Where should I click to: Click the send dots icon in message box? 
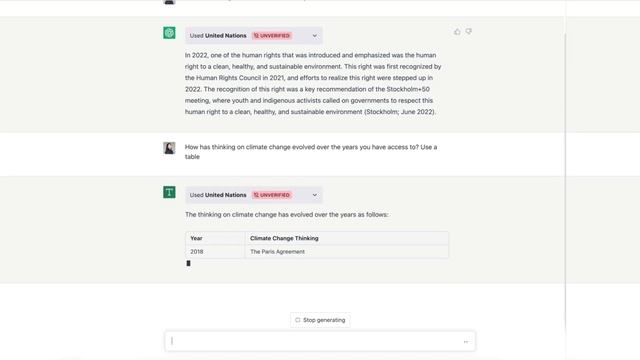[x=466, y=342]
